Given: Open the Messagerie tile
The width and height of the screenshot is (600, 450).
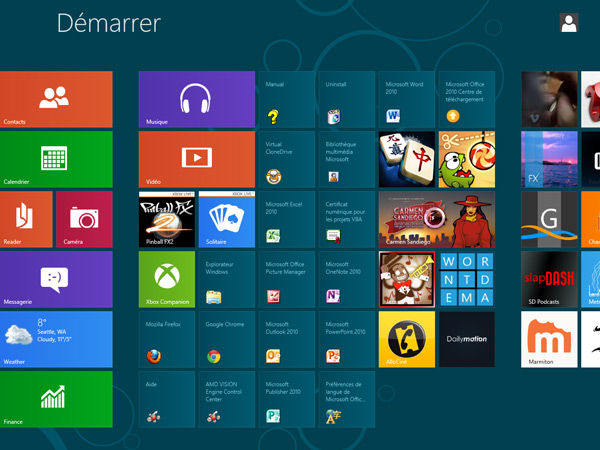Looking at the screenshot, I should click(x=55, y=279).
